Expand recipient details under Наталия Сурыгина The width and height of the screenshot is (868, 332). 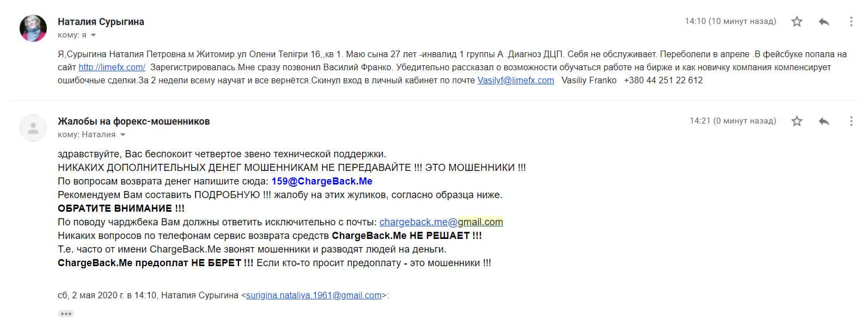coord(93,35)
